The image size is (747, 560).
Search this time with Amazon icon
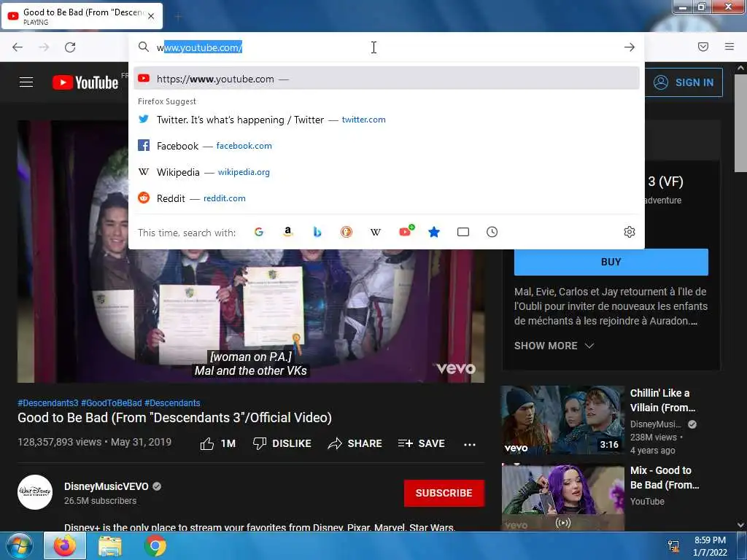[287, 232]
